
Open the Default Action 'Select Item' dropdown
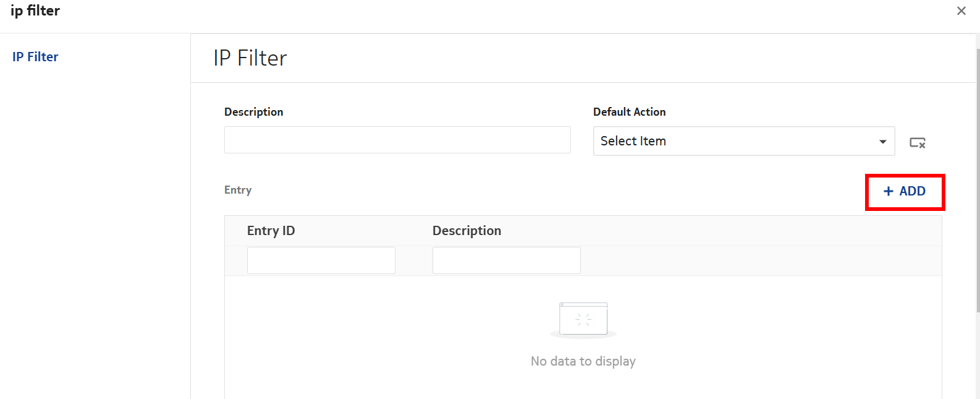[x=735, y=141]
